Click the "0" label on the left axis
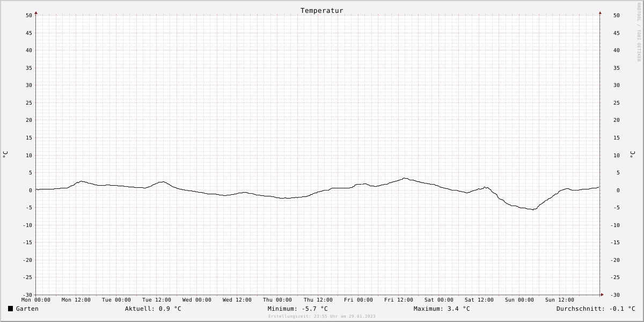644x322 pixels. click(x=31, y=191)
